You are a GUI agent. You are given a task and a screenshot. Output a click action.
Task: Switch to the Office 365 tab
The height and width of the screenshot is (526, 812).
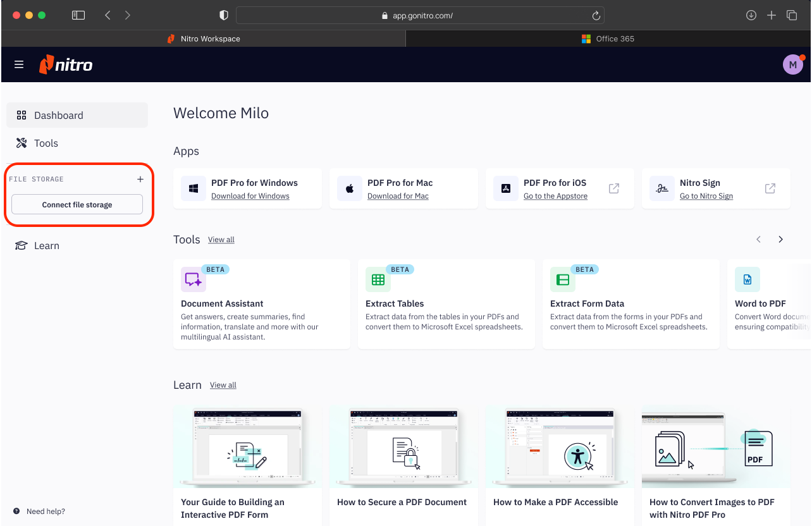pyautogui.click(x=608, y=39)
